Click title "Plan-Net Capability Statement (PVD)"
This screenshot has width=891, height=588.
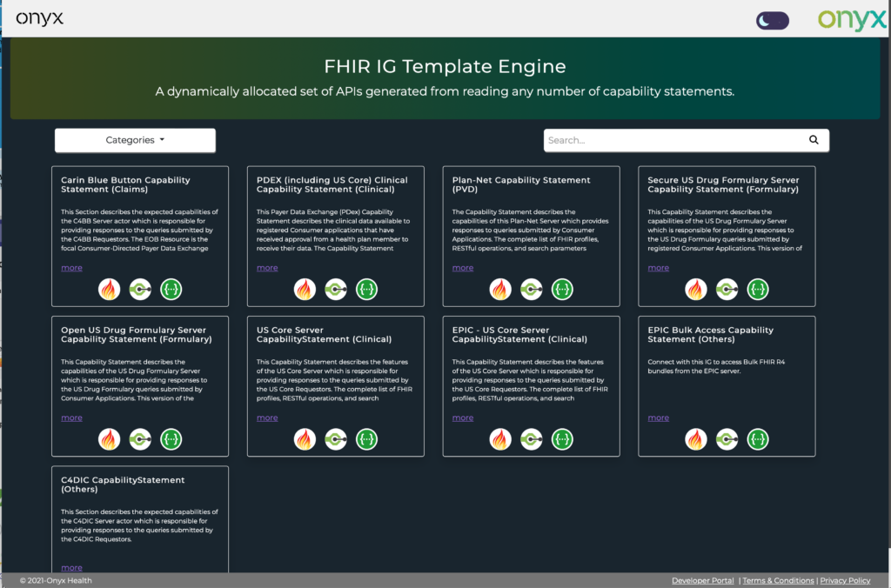point(521,184)
